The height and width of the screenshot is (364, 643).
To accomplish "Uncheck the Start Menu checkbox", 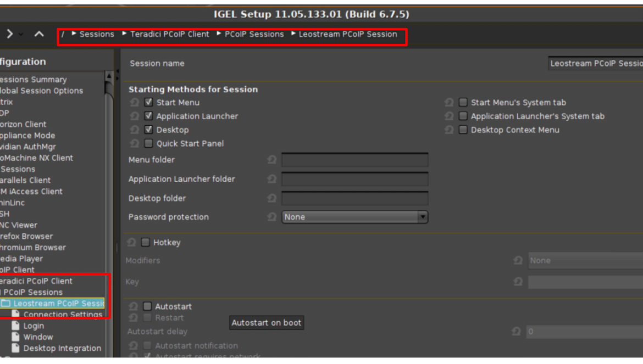I will point(148,102).
